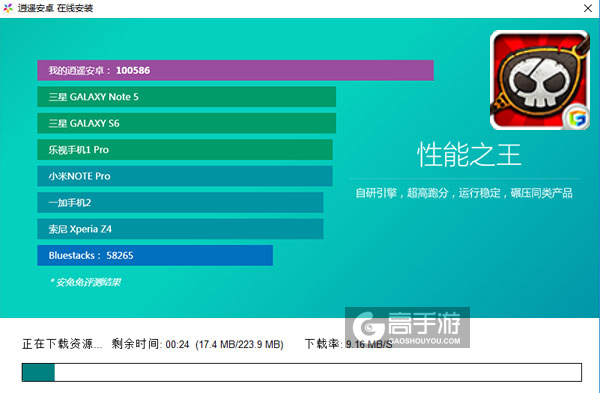Viewport: 600px width, 393px height.
Task: Click the 一加手机2 bar
Action: [180, 202]
